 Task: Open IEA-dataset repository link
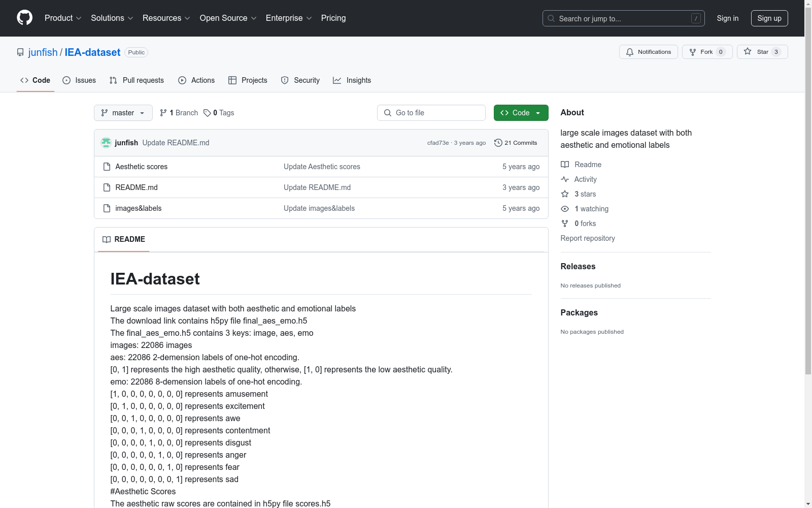92,52
